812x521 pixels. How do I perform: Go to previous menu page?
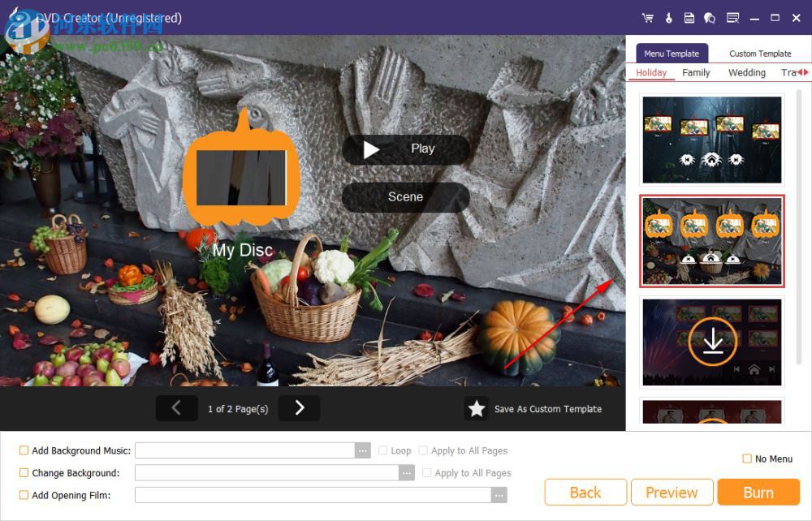(x=176, y=408)
